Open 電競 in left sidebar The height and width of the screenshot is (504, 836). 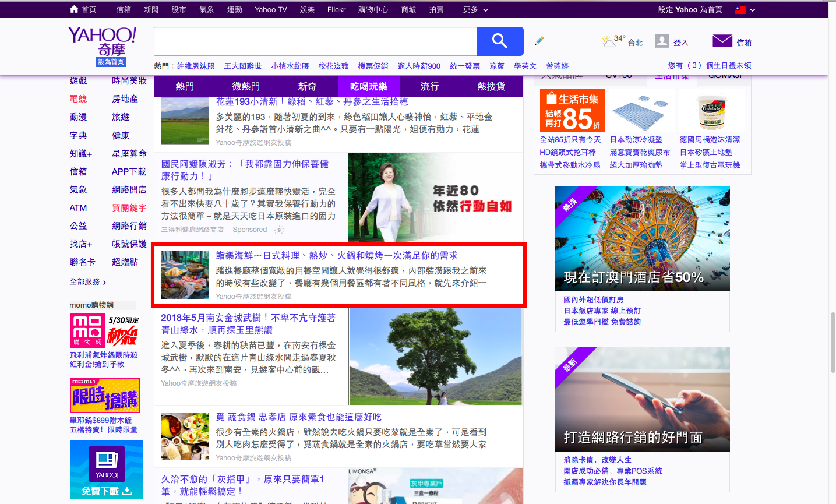[78, 99]
